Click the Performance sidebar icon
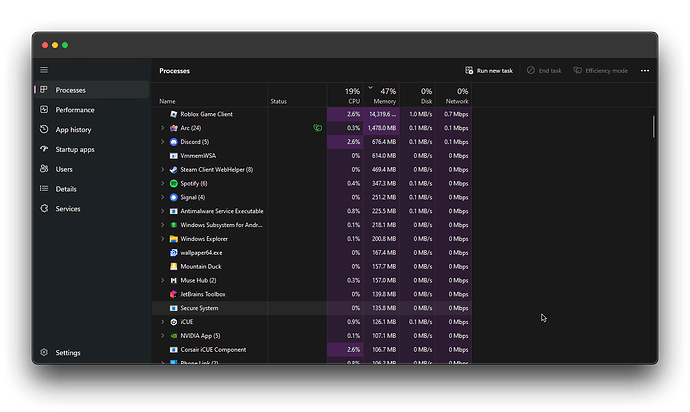This screenshot has width=690, height=412. pyautogui.click(x=44, y=110)
